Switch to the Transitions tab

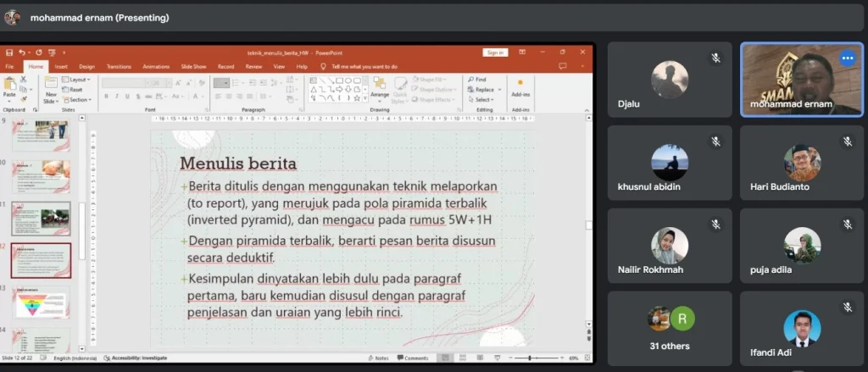[x=119, y=66]
